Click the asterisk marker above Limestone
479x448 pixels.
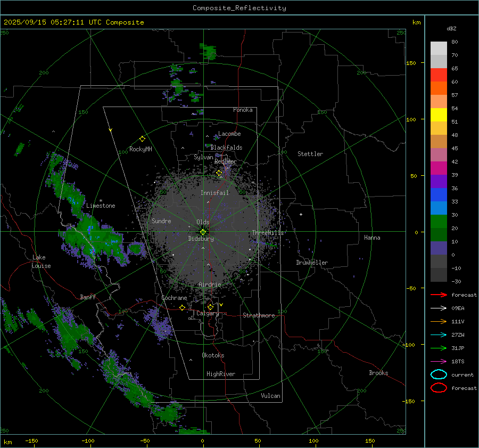pyautogui.click(x=101, y=201)
